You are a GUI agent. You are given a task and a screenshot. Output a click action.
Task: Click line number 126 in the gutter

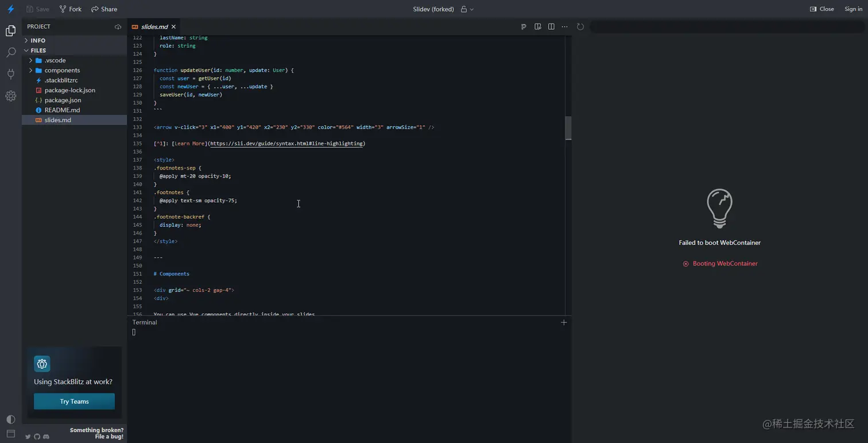137,70
